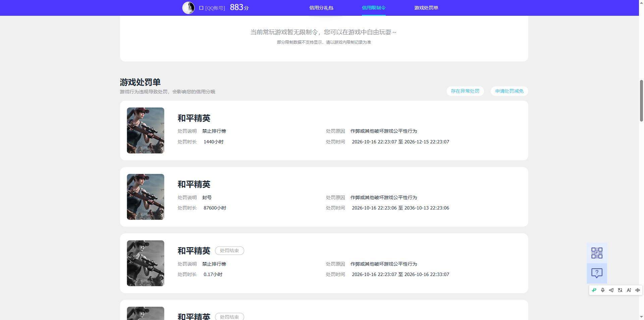This screenshot has width=644, height=320.
Task: Switch to 游戏处罚单 tab
Action: 426,8
